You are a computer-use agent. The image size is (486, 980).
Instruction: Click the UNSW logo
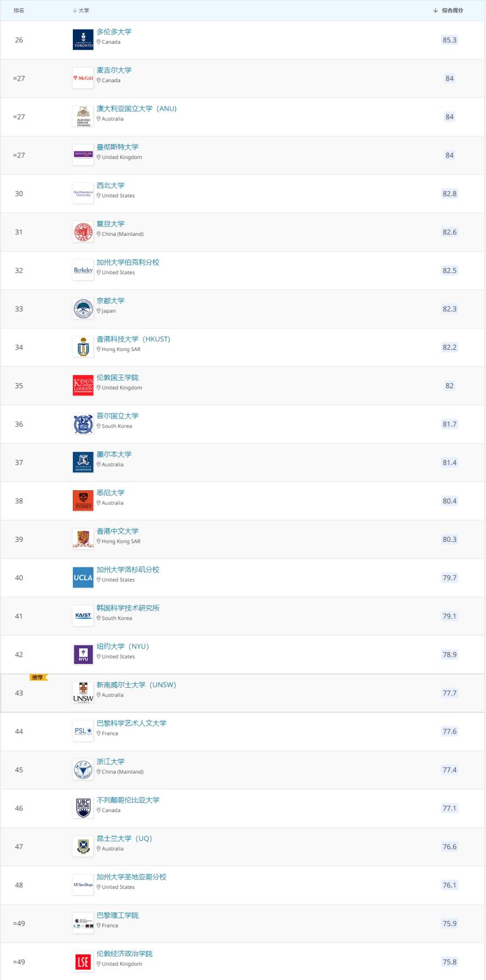(83, 692)
